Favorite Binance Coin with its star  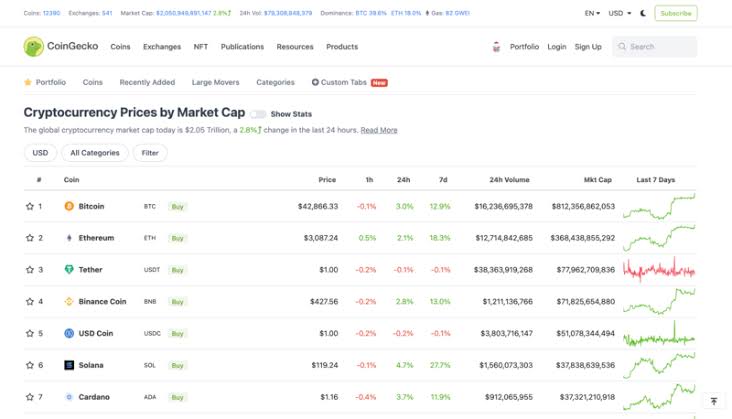tap(30, 301)
